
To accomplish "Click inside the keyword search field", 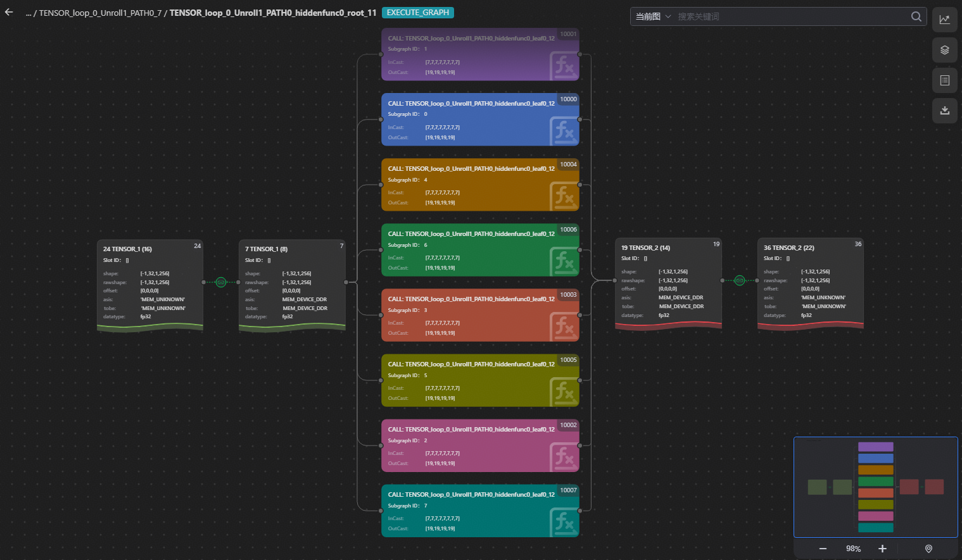I will pyautogui.click(x=792, y=16).
